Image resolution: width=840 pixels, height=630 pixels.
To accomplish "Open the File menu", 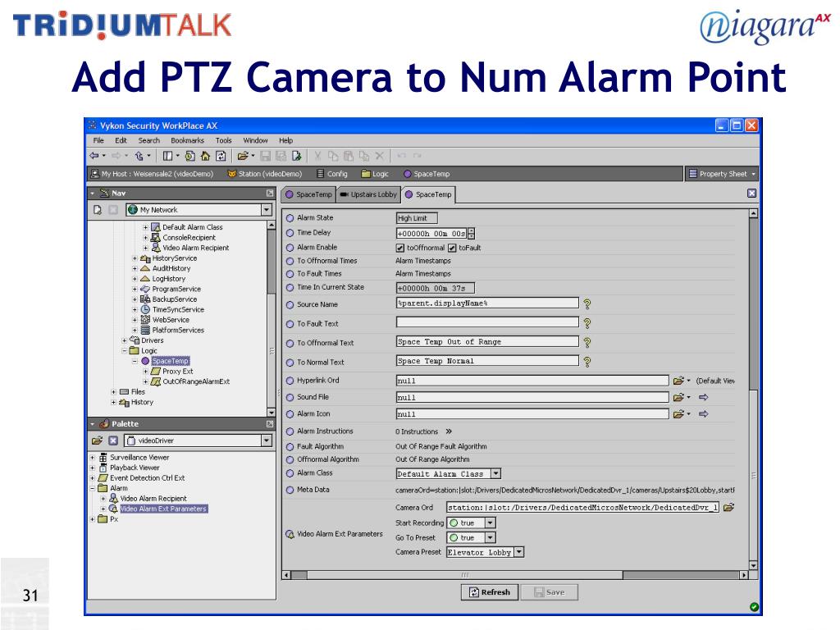I will click(98, 140).
